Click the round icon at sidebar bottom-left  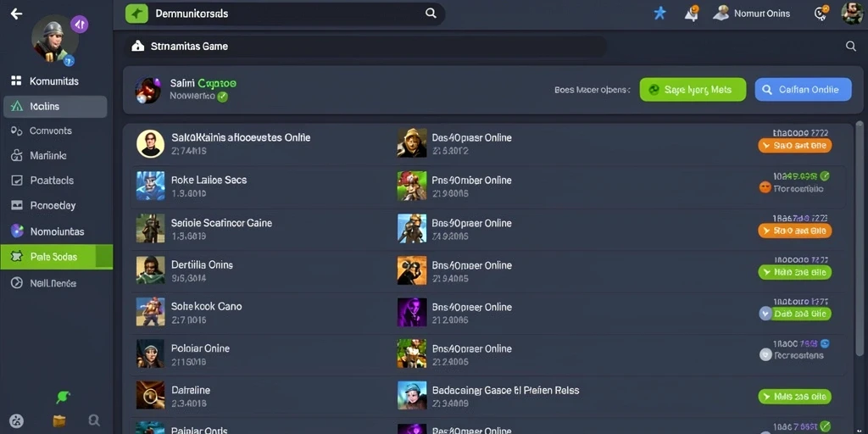17,420
